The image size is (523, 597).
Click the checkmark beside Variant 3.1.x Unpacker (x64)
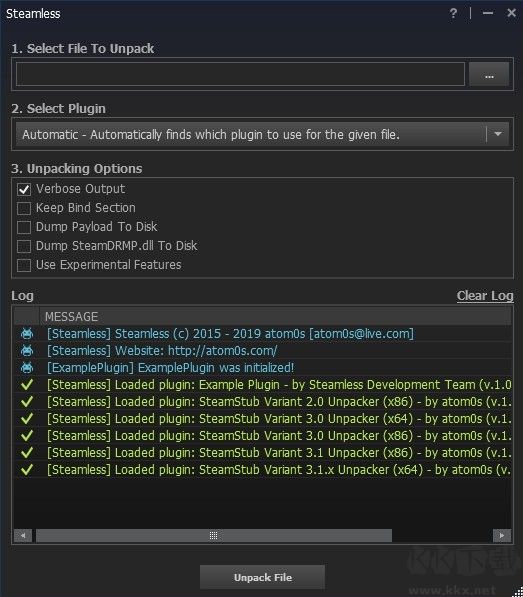(x=27, y=469)
